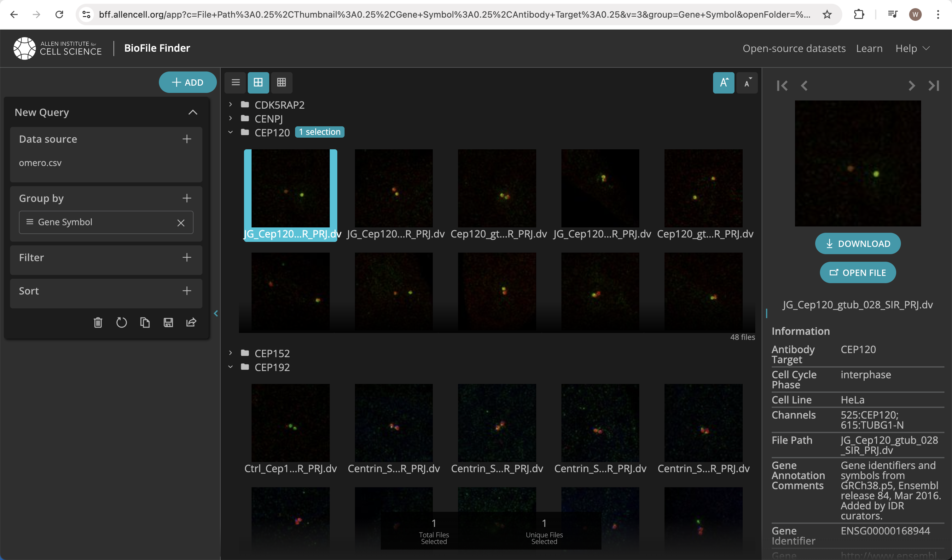The width and height of the screenshot is (952, 560).
Task: Collapse the CEP120 folder
Action: [x=230, y=132]
